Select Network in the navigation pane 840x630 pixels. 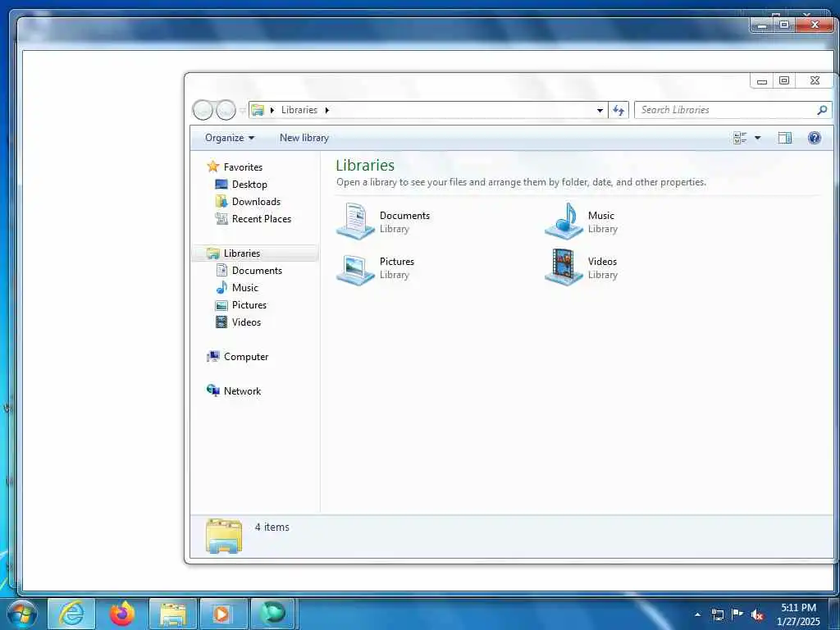[242, 391]
